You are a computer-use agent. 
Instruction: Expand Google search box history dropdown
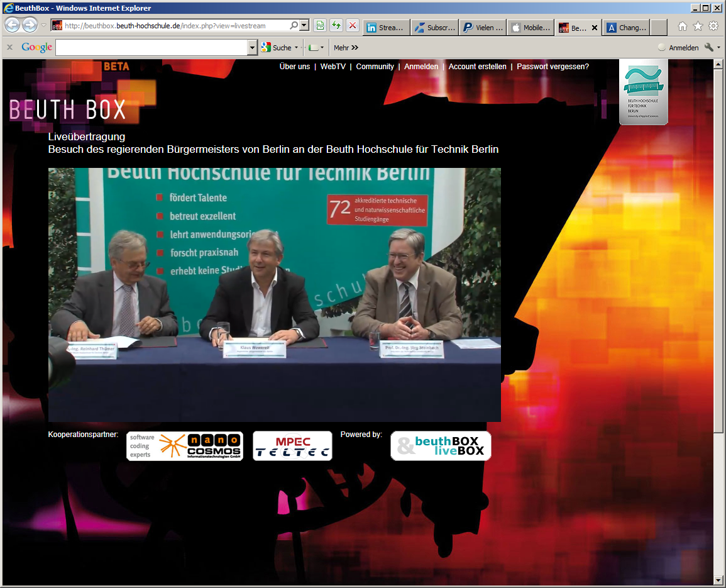253,48
